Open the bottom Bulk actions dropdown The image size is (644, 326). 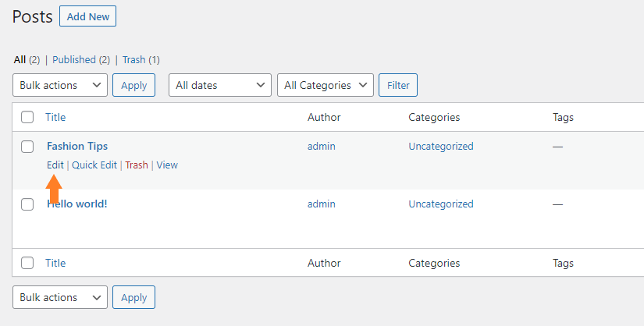[x=60, y=297]
